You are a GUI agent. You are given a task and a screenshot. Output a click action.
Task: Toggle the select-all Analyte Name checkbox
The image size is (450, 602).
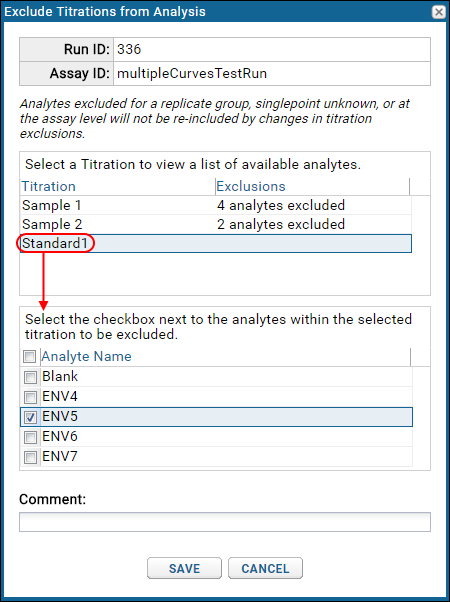pos(30,356)
